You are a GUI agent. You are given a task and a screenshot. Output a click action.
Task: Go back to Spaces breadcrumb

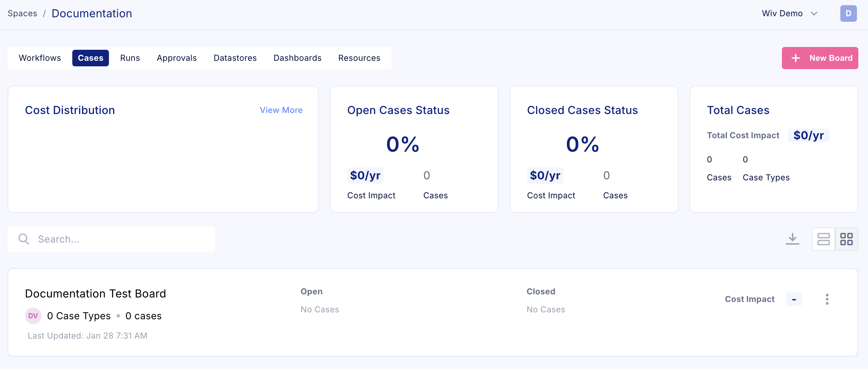pos(22,13)
